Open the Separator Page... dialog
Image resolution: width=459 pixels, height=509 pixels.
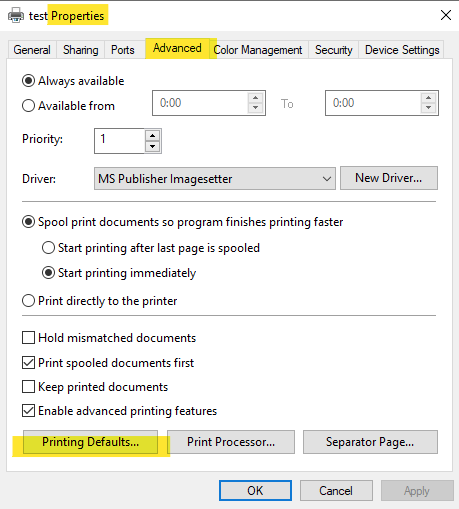370,442
